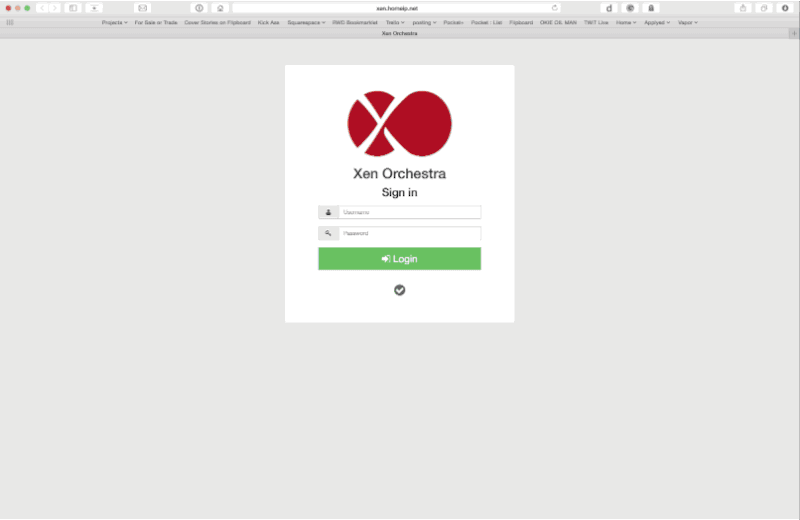Show all tabs overview icon
Viewport: 800px width, 520px height.
(x=764, y=8)
